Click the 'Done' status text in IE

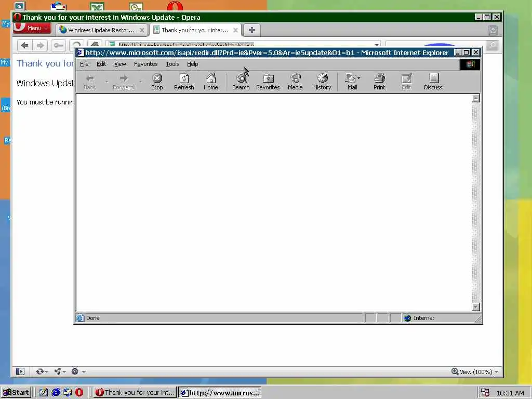click(x=92, y=318)
